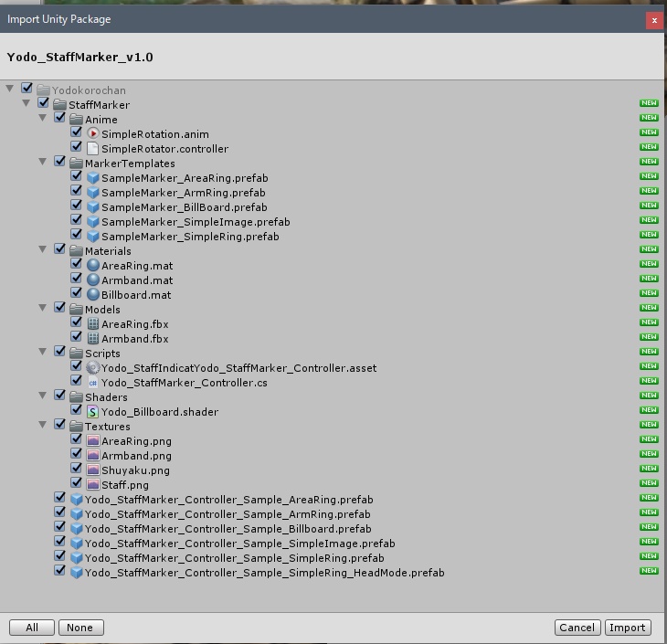Uncheck the Anime folder checkbox
The width and height of the screenshot is (667, 644).
(60, 118)
